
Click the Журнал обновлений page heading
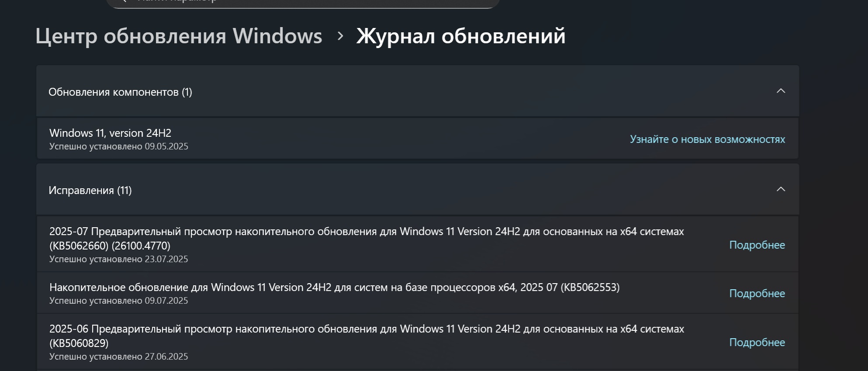click(460, 36)
